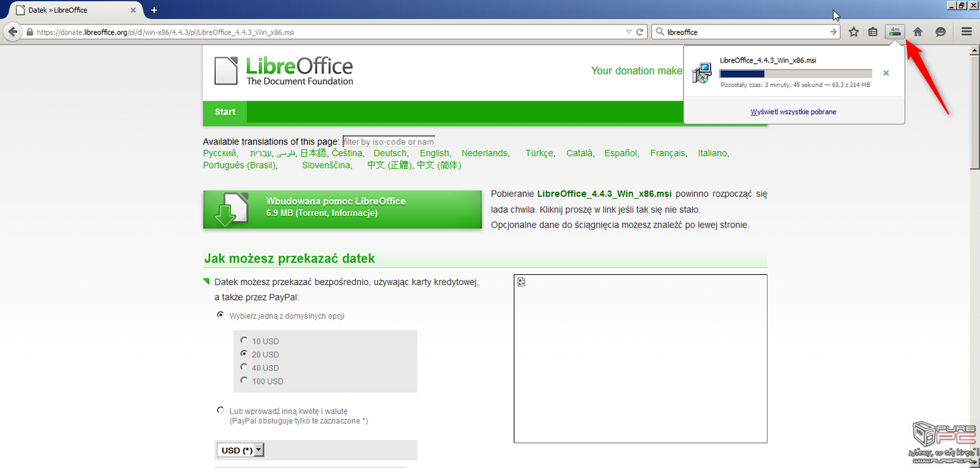Click the msi installer file icon
980x468 pixels.
702,73
